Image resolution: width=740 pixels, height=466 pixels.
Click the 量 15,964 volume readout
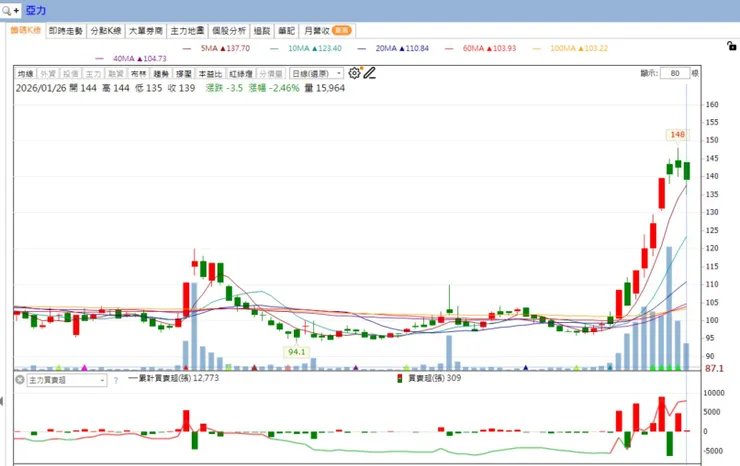(325, 88)
